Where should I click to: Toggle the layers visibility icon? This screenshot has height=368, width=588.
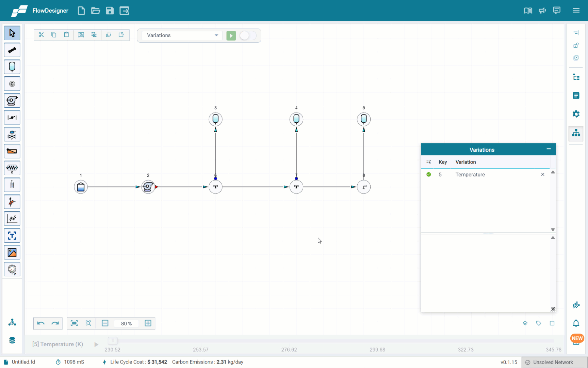(525, 323)
